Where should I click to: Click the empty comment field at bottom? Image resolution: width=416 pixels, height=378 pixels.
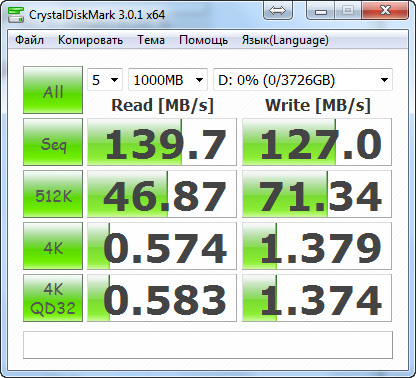[x=208, y=345]
